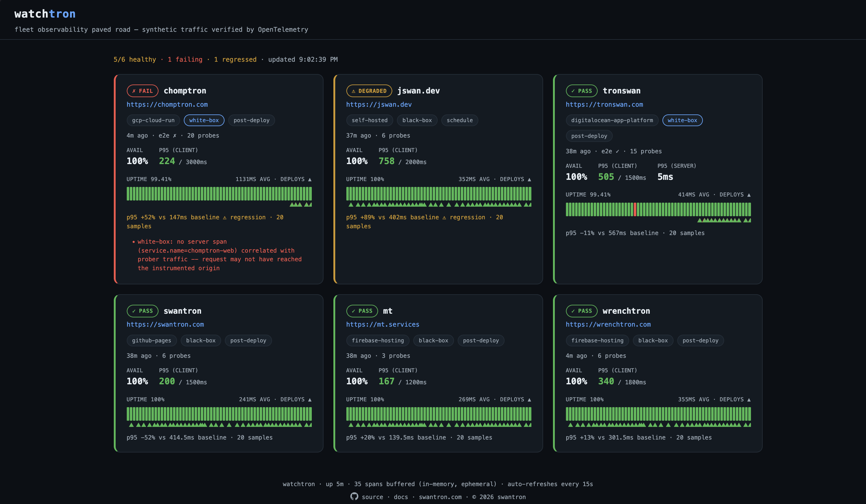
Task: Click the '1 failing' summary text
Action: click(x=185, y=60)
